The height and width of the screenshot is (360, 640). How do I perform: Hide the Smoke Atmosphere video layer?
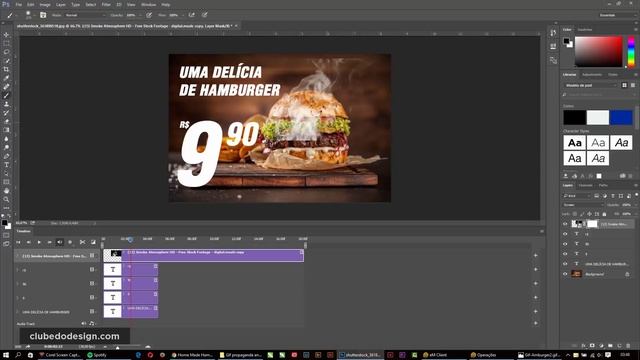[565, 224]
